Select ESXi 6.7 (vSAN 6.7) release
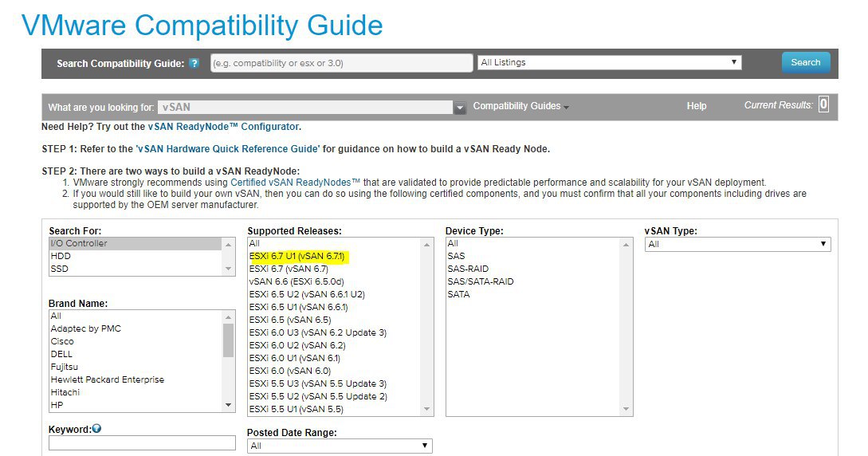This screenshot has width=868, height=456. point(334,269)
